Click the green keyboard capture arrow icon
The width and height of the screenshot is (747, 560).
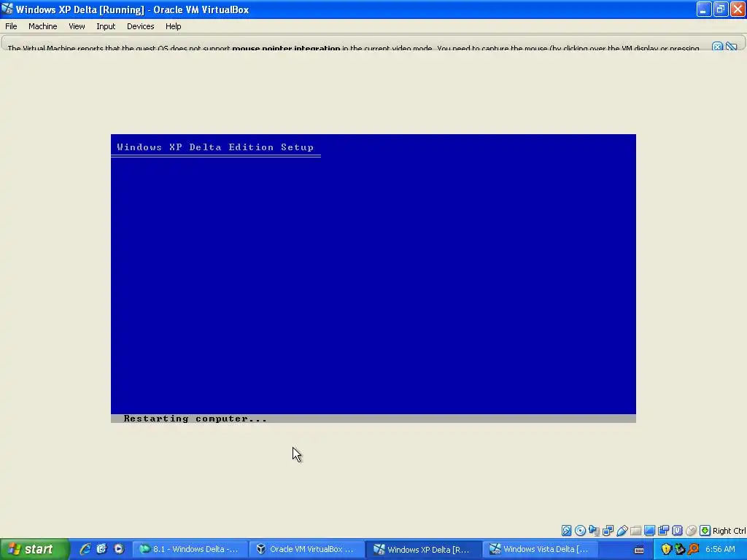tap(705, 531)
